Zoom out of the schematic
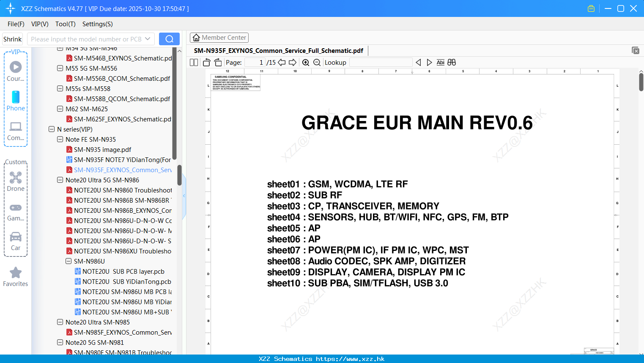Viewport: 644px width, 363px height. pos(317,63)
